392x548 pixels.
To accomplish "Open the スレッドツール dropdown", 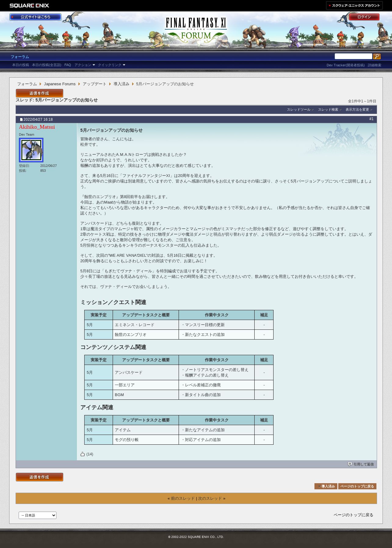I will (x=300, y=110).
